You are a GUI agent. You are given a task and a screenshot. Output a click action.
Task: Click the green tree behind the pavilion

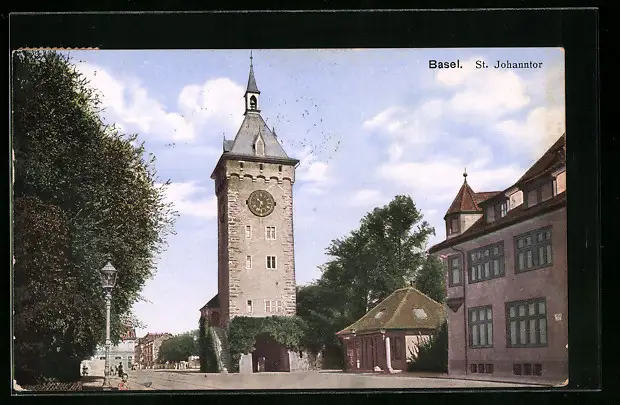378,250
